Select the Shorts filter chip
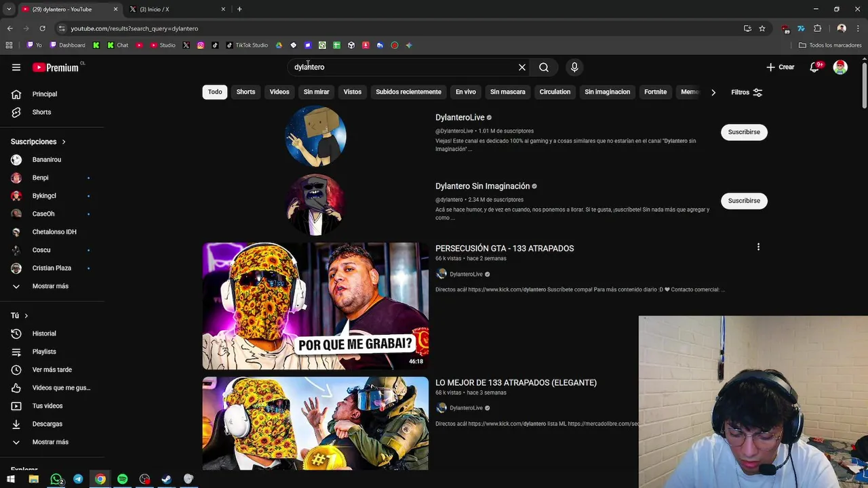The width and height of the screenshot is (868, 488). click(x=245, y=92)
